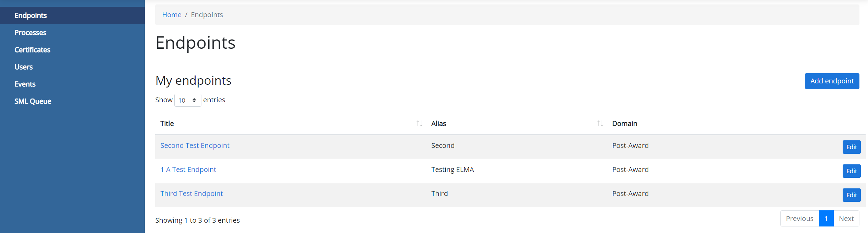Screen dimensions: 868x233
Task: Click the Add endpoint button
Action: 832,81
